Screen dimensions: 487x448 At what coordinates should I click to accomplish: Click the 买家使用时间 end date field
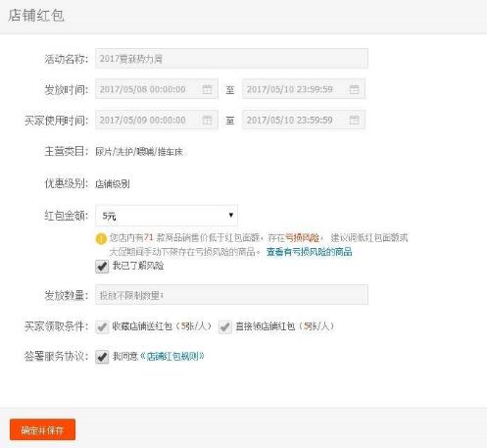pyautogui.click(x=304, y=120)
